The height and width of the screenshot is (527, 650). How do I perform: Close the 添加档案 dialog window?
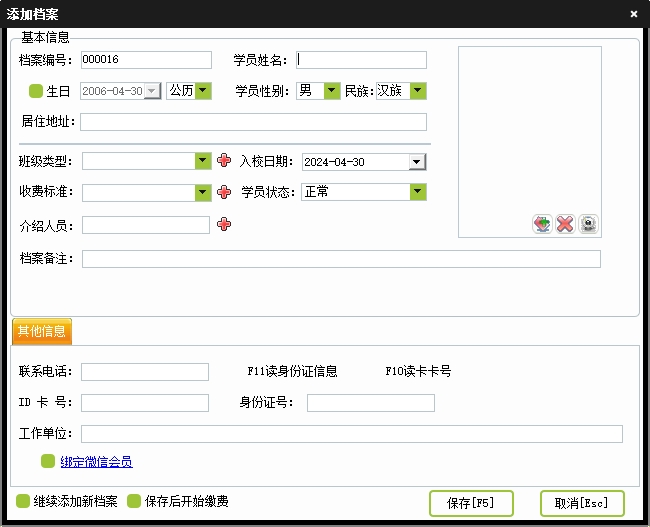(x=634, y=14)
